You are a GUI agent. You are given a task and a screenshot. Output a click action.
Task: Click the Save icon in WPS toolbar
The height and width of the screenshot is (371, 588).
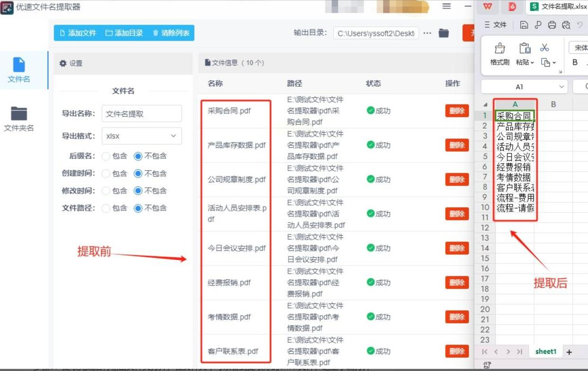pyautogui.click(x=524, y=25)
